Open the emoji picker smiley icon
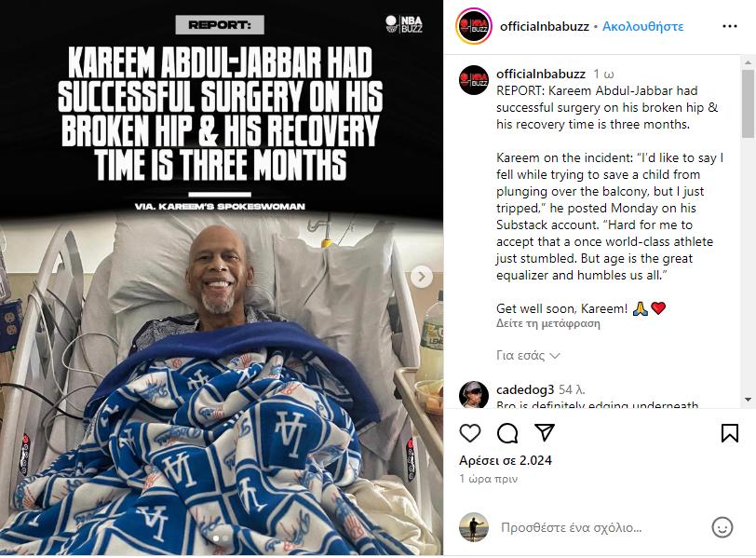756x558 pixels. (722, 527)
